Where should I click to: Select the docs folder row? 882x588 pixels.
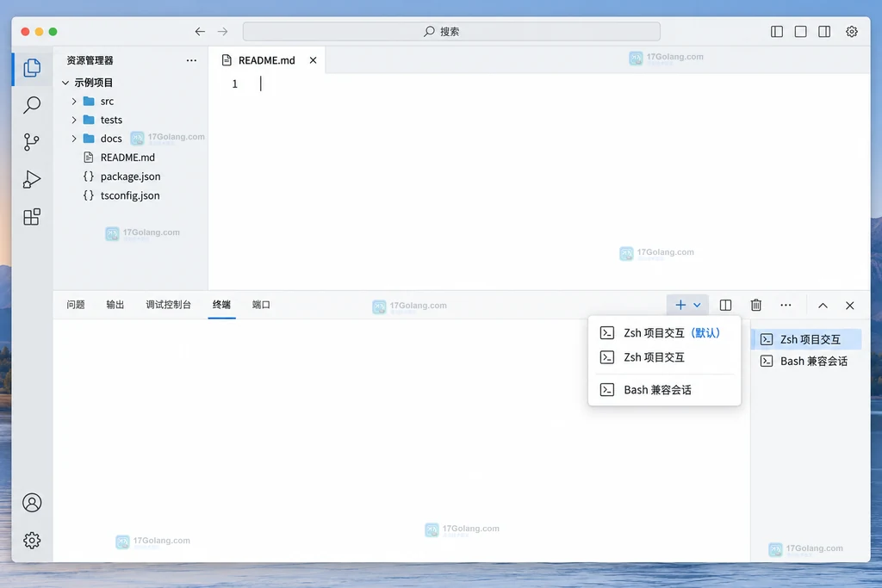pos(131,139)
